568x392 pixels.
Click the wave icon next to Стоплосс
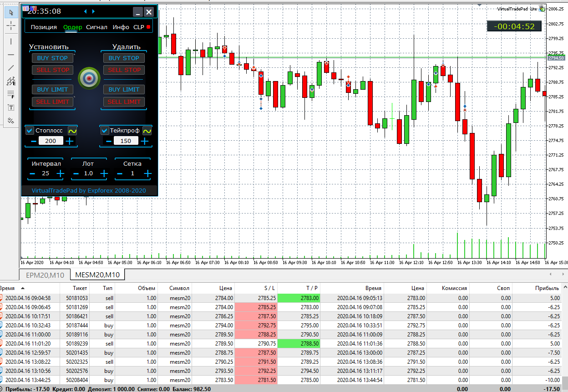(x=73, y=131)
